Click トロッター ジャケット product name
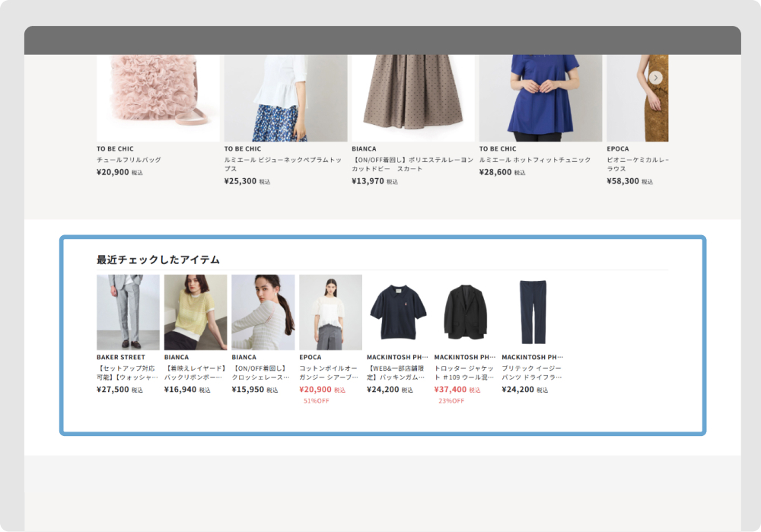761x532 pixels. pyautogui.click(x=464, y=373)
